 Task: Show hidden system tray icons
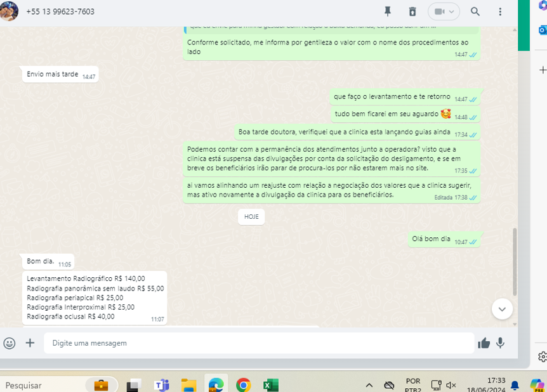[x=369, y=386]
